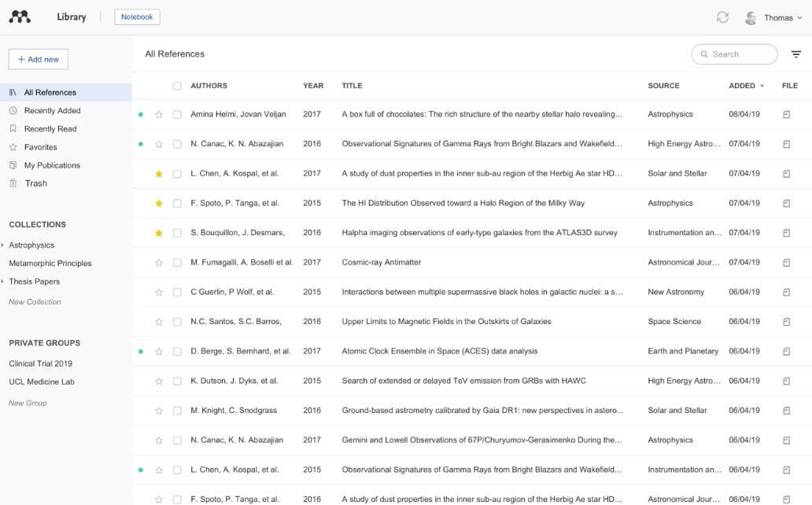Switch to the Notebook tab
The image size is (812, 505).
[x=137, y=17]
